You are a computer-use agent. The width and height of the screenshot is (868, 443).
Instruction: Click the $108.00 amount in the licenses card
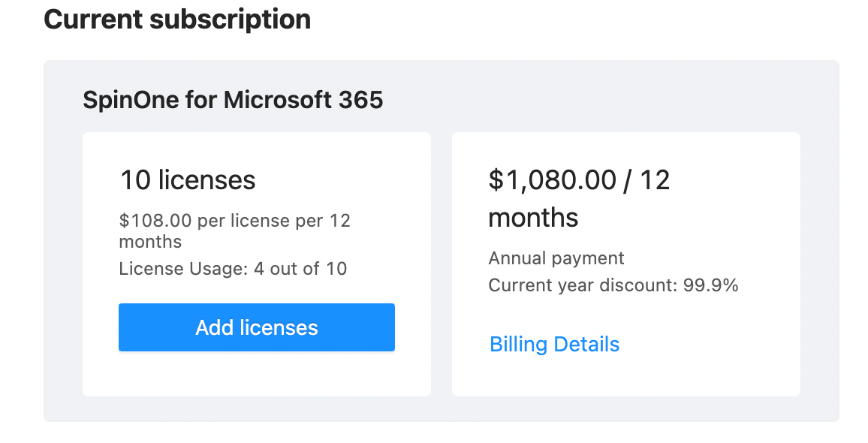click(155, 221)
